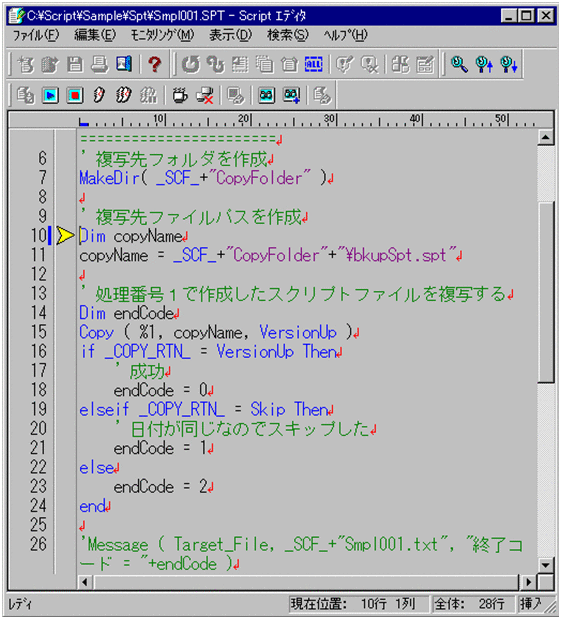Click the 'Copy ( %1, copyName, VersionUp )' line
This screenshot has height=620, width=563.
tap(219, 332)
